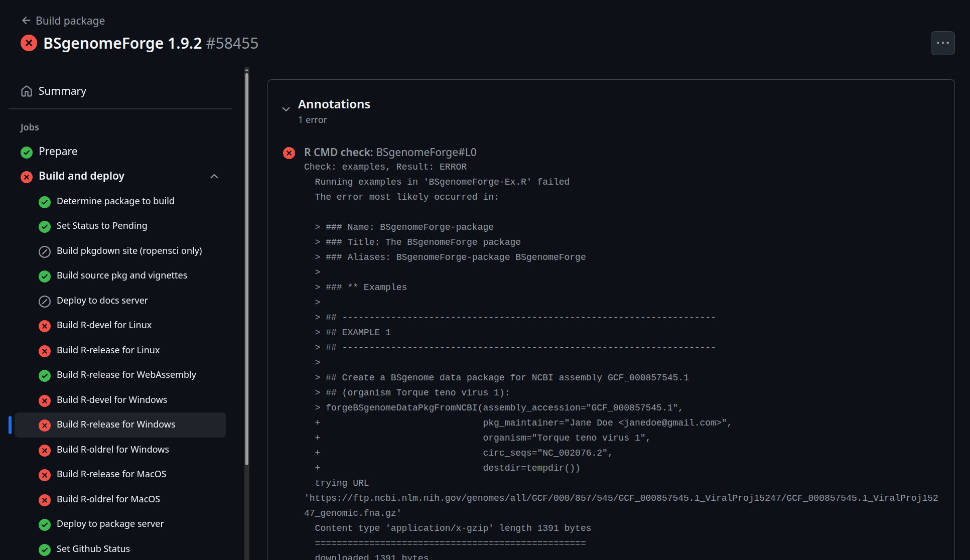The height and width of the screenshot is (560, 970).
Task: Open Deploy to package server step
Action: [110, 524]
